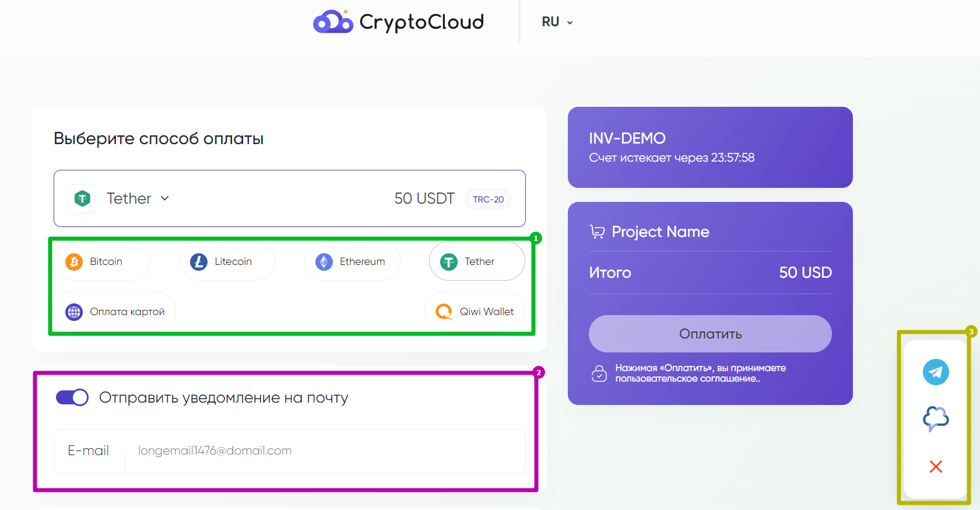
Task: Select the Tether payment chip
Action: tap(476, 261)
